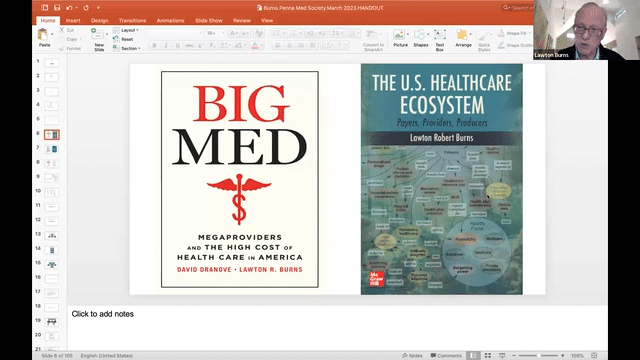Click the Redo icon in title bar
Viewport: 640px width, 360px height.
[x=86, y=8]
